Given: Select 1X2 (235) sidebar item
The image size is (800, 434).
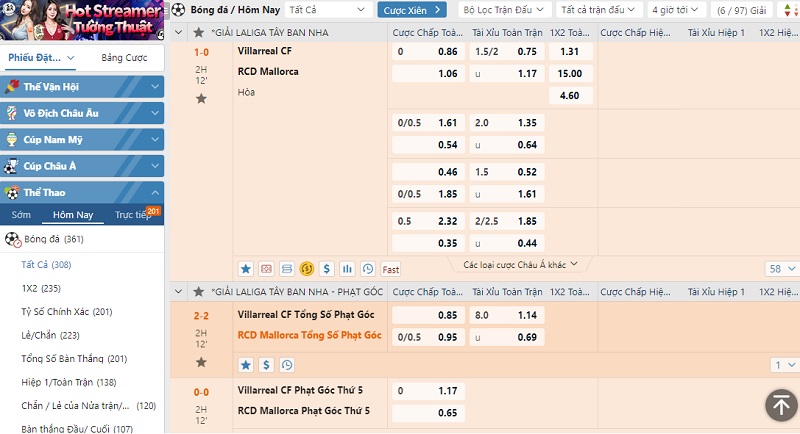Looking at the screenshot, I should 41,288.
